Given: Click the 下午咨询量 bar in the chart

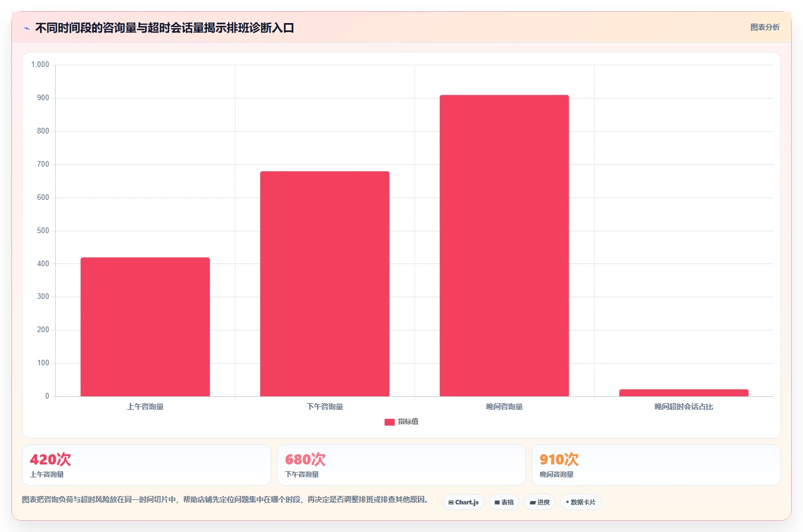Looking at the screenshot, I should click(325, 284).
